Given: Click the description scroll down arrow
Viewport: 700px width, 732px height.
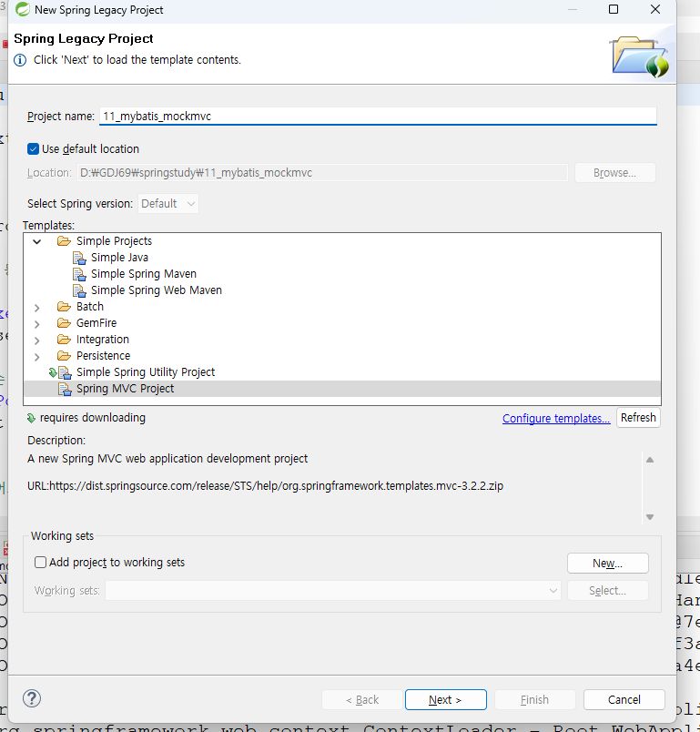Looking at the screenshot, I should click(x=650, y=517).
